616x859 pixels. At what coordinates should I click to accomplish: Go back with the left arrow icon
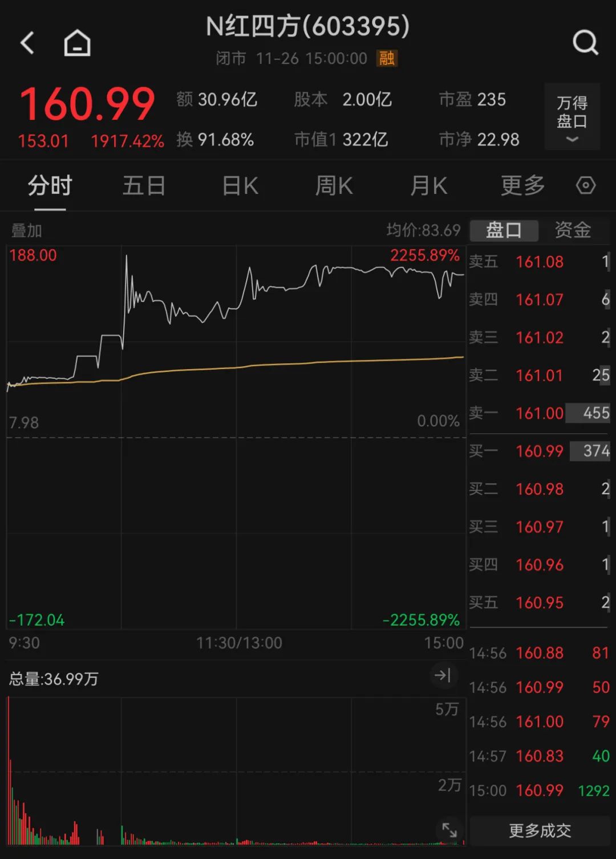[x=27, y=43]
